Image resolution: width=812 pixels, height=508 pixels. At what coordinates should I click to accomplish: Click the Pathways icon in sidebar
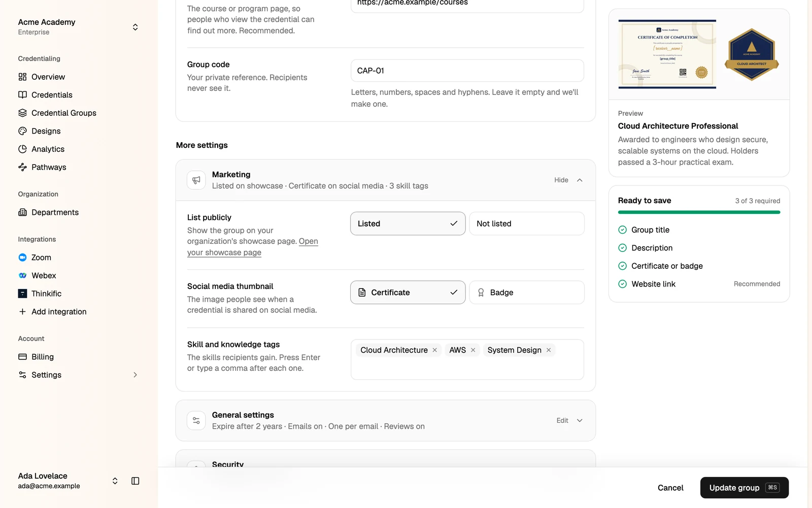pos(22,167)
